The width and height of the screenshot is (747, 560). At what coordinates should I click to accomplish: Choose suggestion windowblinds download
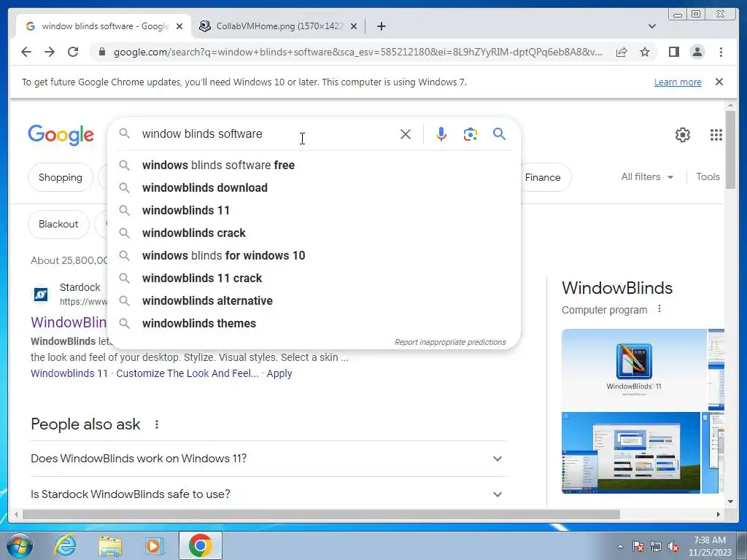pyautogui.click(x=314, y=187)
